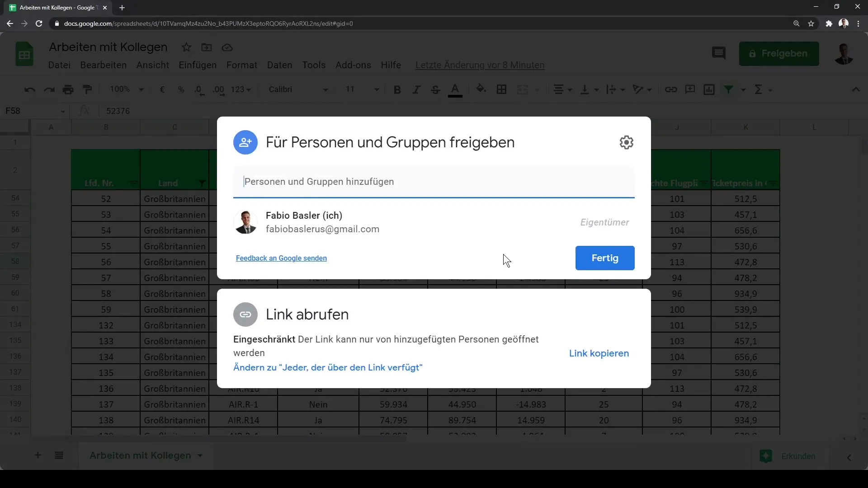Click 'Link kopieren' to copy link

599,353
